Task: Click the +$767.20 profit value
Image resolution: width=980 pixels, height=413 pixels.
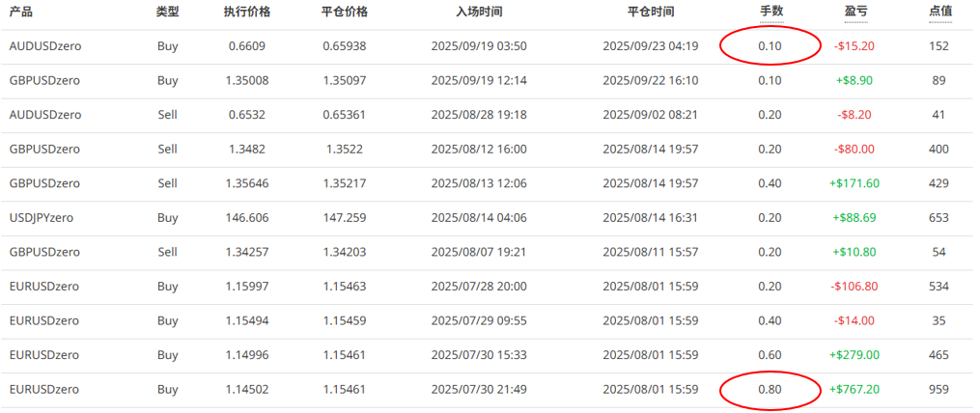Action: pos(854,390)
